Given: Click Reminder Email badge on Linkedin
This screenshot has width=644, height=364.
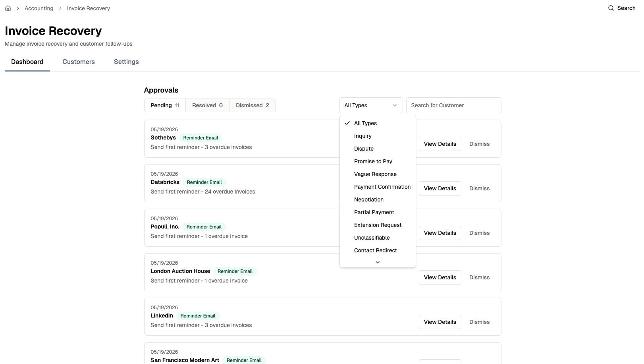Looking at the screenshot, I should pyautogui.click(x=198, y=316).
